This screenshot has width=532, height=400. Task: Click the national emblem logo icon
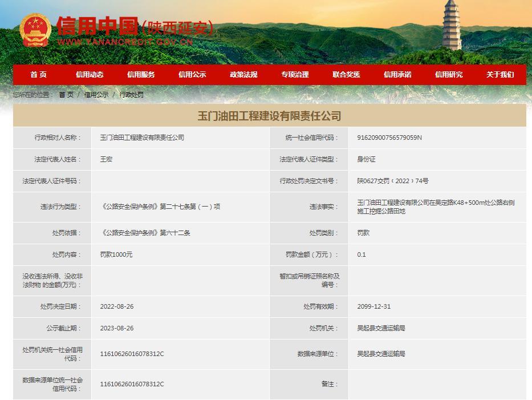[x=35, y=30]
